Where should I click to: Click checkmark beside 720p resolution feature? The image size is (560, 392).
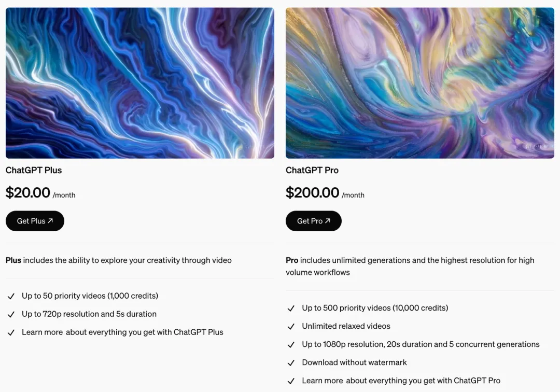(11, 315)
